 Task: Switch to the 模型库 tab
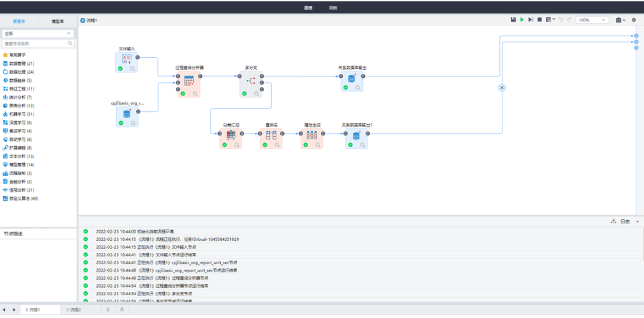58,21
